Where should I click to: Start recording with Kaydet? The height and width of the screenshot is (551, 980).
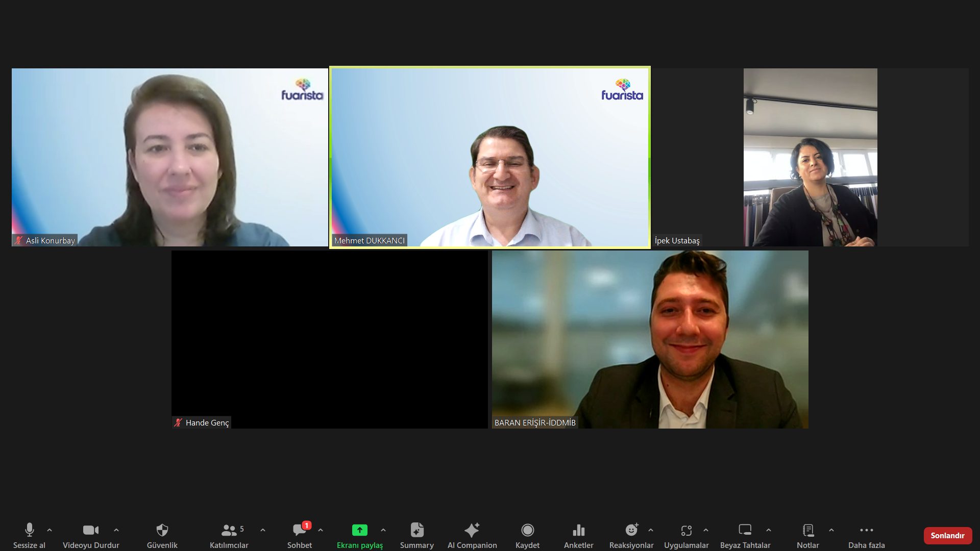527,531
